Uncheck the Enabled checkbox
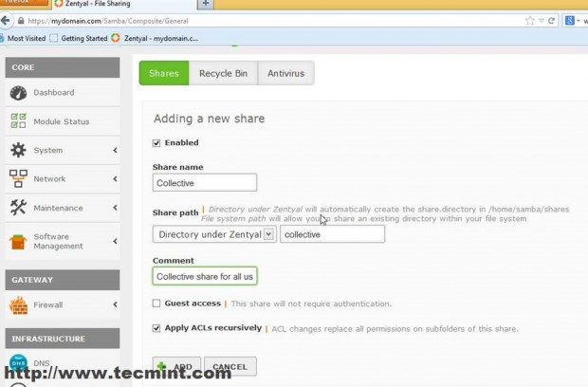Viewport: 588px width, 387px height. tap(156, 143)
